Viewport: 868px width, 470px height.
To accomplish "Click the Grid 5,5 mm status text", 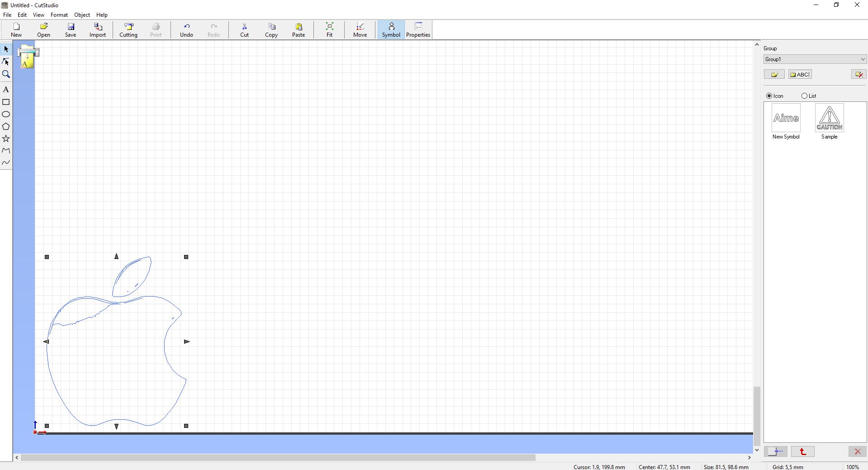I will [x=788, y=467].
